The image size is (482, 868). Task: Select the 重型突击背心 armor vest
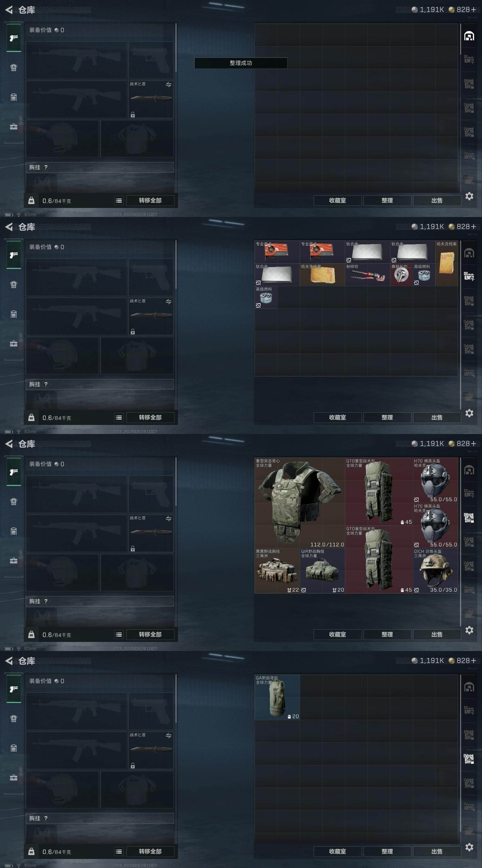(x=300, y=503)
